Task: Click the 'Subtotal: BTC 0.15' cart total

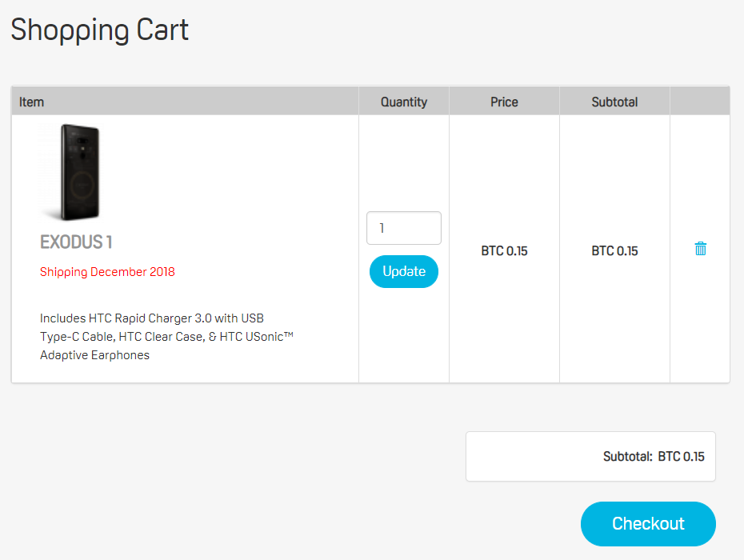Action: [x=654, y=457]
